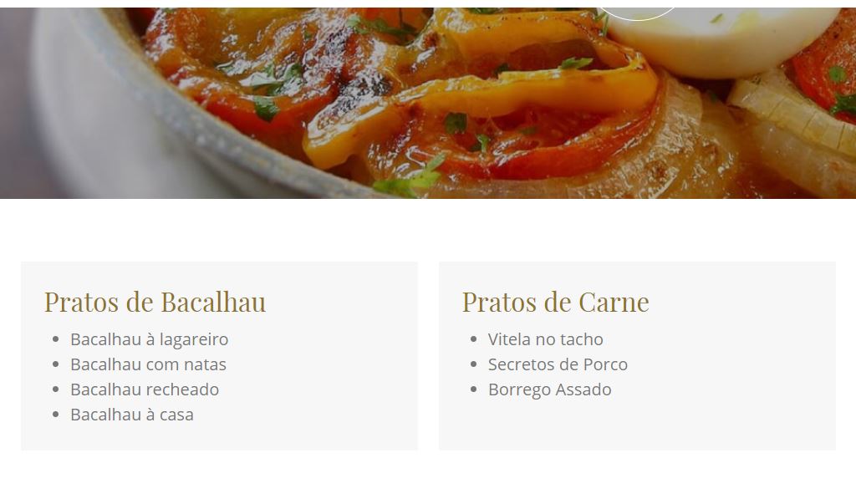Select Vitela no tacho from the meat dishes
Viewport: 856px width, 504px height.
click(x=545, y=339)
